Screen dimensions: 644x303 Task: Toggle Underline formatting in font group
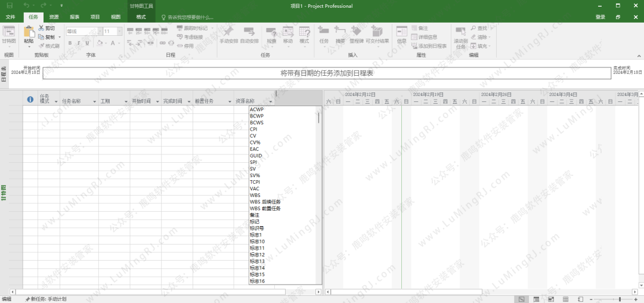88,43
